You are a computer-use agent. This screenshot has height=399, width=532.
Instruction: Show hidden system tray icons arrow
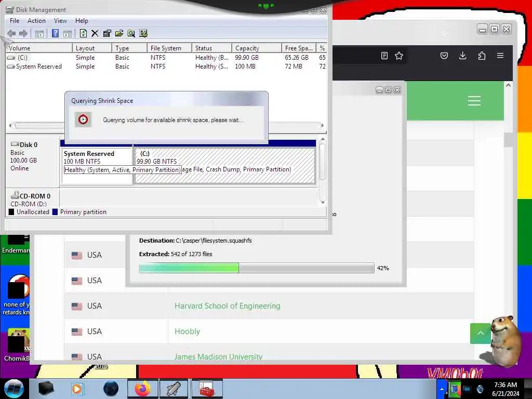point(442,389)
